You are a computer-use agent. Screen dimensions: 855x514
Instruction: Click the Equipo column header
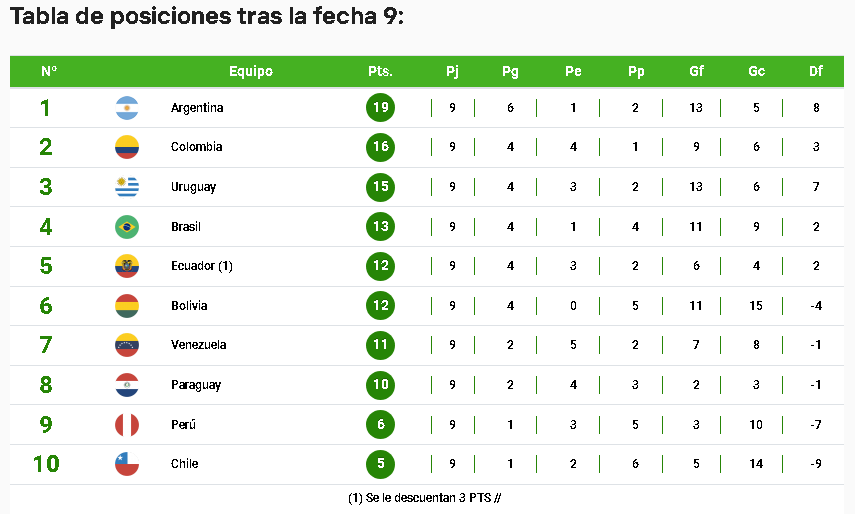point(251,71)
